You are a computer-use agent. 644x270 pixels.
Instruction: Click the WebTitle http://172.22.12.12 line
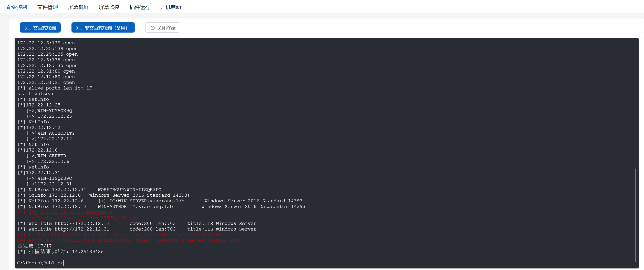point(137,224)
